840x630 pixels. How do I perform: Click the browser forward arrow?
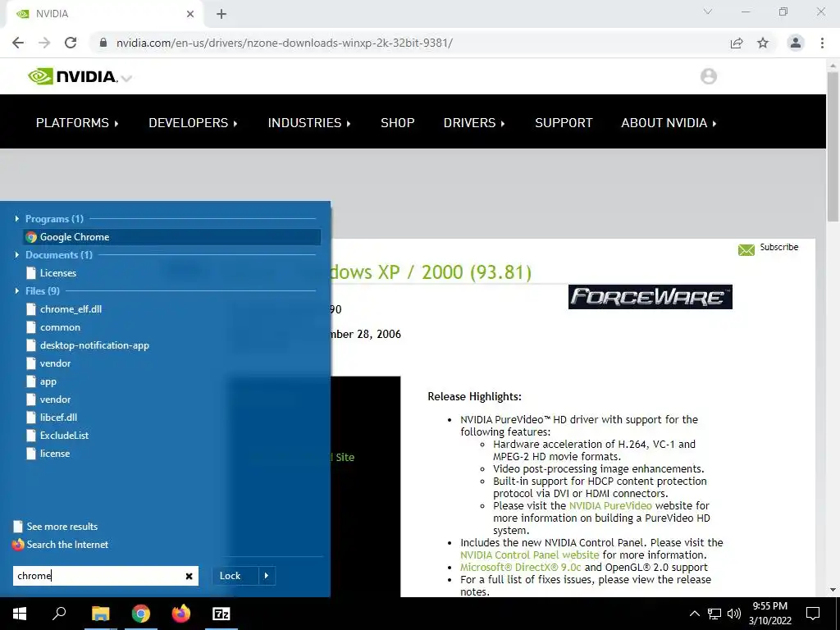44,43
